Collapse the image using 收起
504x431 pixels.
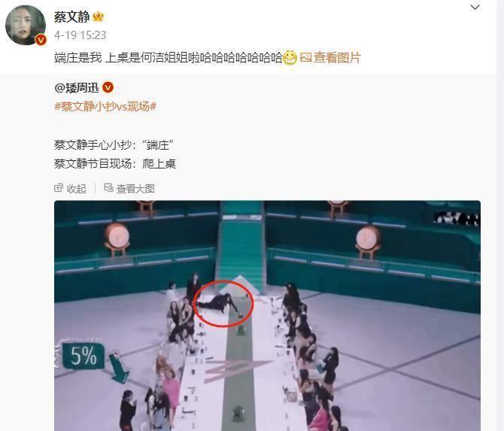click(77, 189)
